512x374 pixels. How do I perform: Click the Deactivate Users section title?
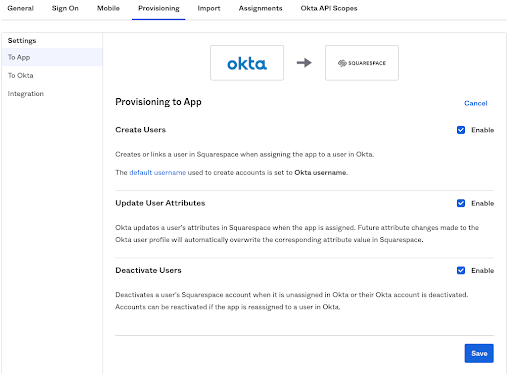148,270
